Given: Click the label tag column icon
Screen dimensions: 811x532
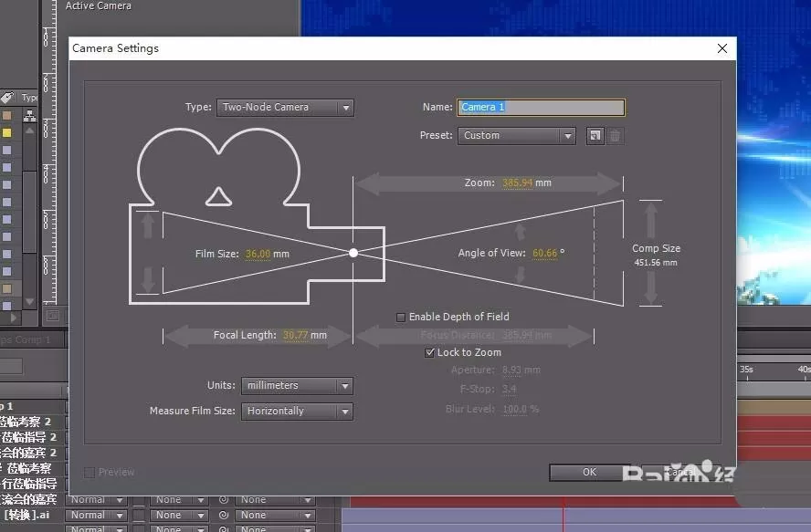Looking at the screenshot, I should point(7,98).
